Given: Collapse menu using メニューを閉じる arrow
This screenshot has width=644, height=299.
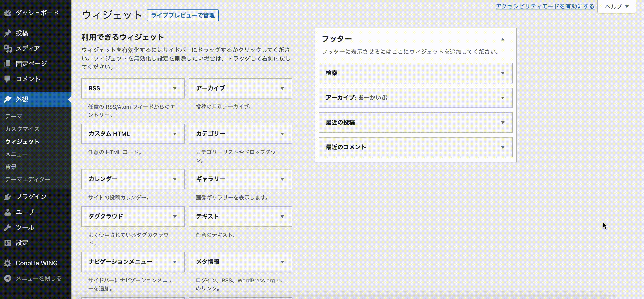Looking at the screenshot, I should point(7,278).
